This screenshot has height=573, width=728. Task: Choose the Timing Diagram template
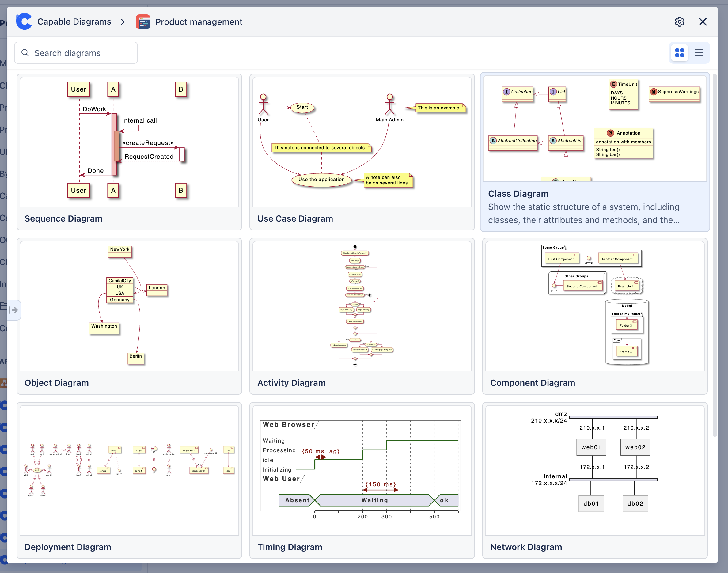(362, 480)
